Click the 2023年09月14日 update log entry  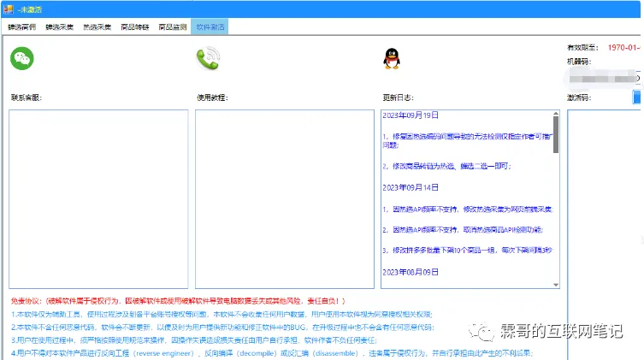[x=411, y=187]
